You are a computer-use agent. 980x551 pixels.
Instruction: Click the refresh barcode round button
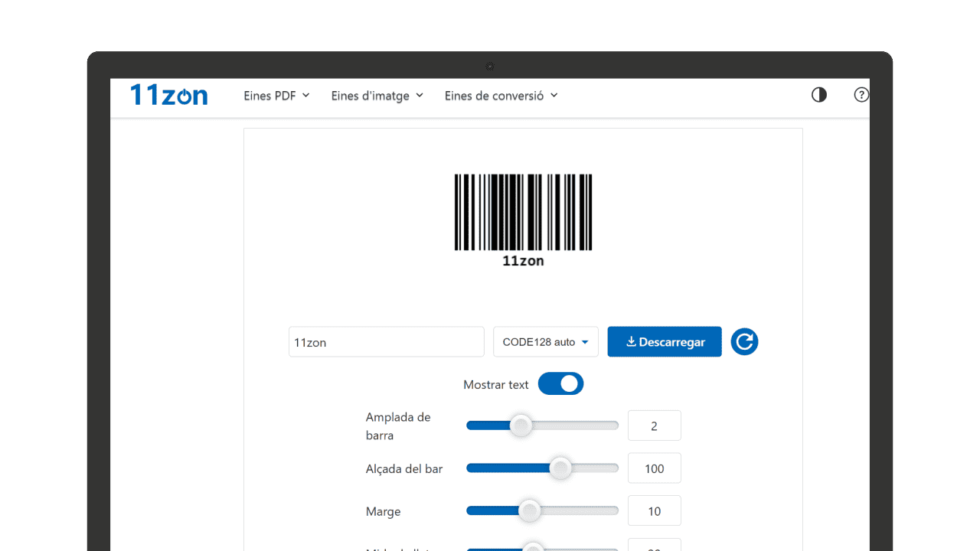click(x=744, y=341)
